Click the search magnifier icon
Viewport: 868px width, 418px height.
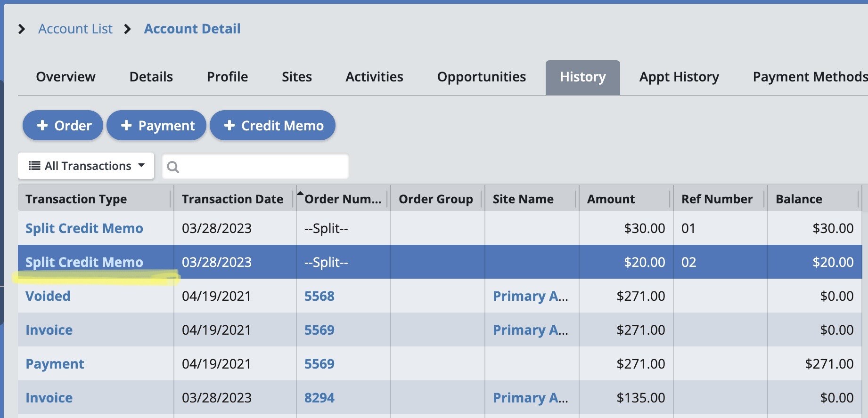(173, 167)
